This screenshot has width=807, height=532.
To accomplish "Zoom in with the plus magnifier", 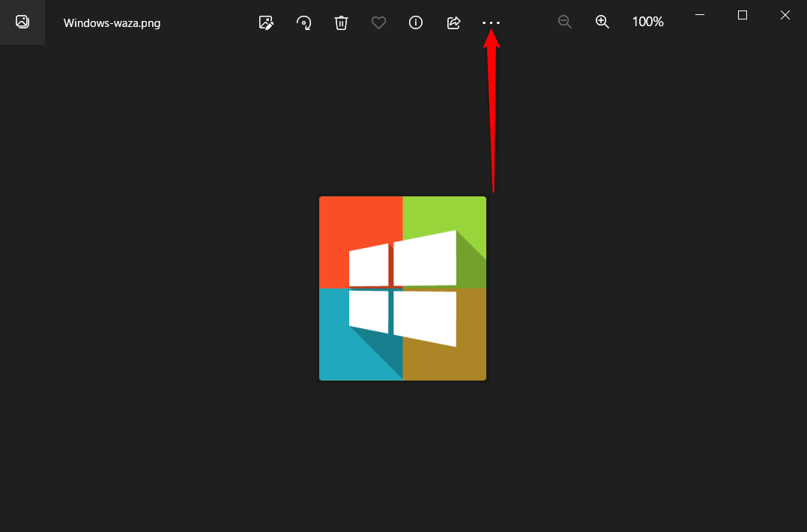I will coord(602,22).
